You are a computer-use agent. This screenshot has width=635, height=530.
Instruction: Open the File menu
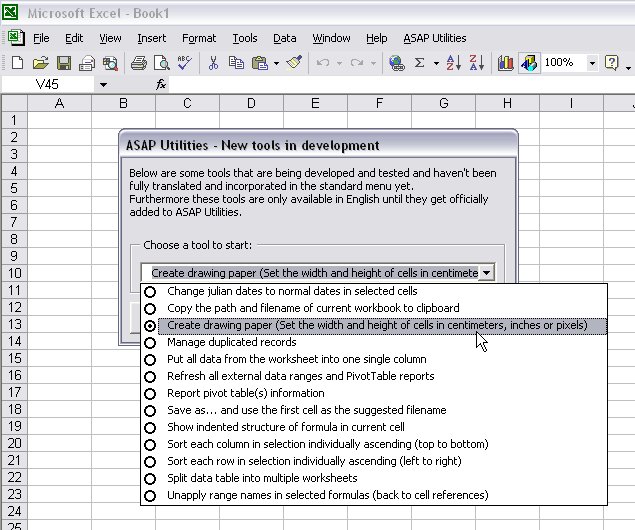(x=41, y=38)
